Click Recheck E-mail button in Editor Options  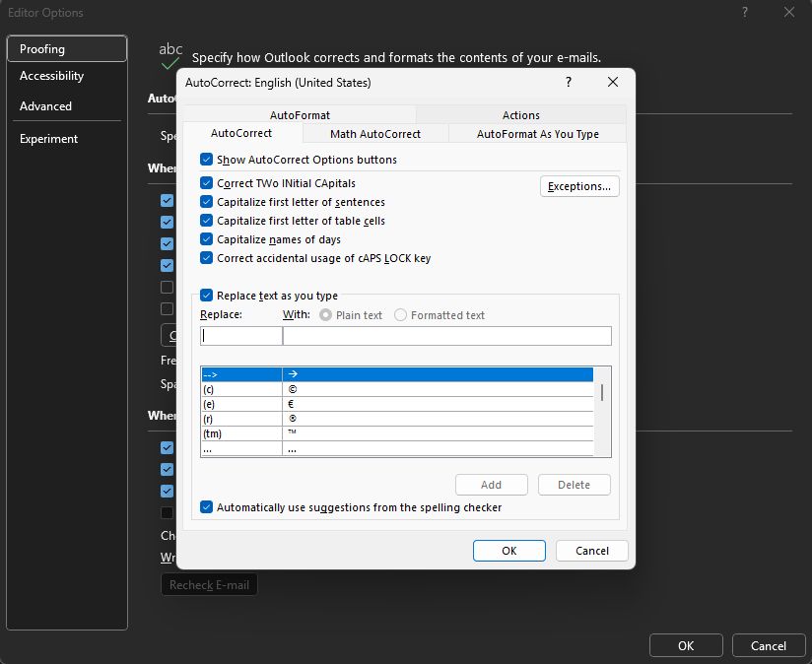209,585
